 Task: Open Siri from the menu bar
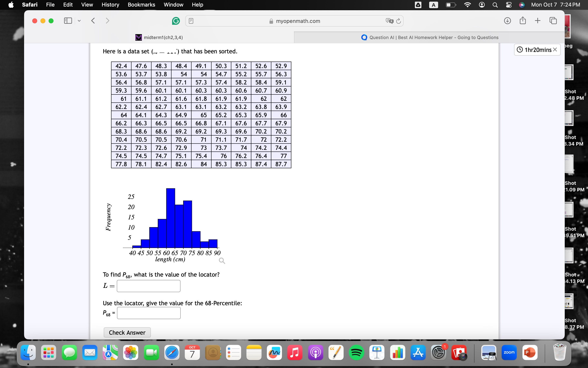point(522,5)
